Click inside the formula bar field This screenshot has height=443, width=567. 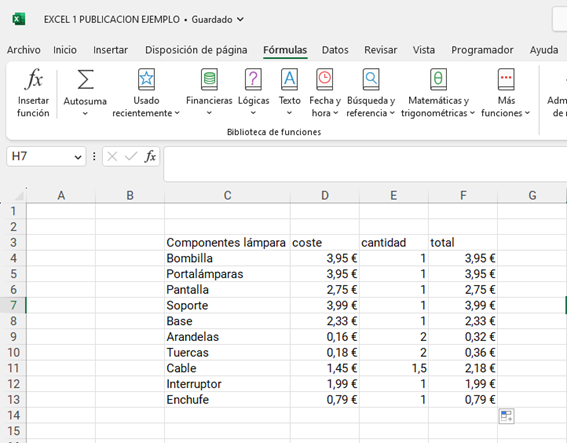[365, 164]
